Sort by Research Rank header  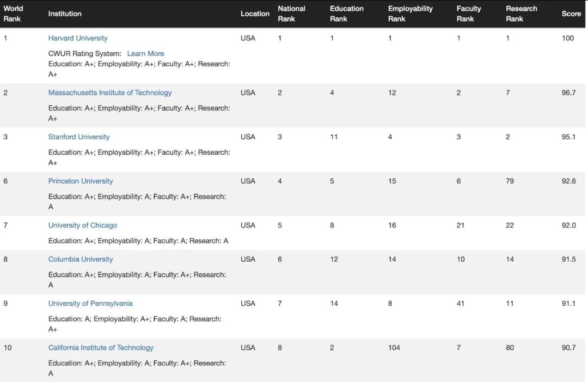coord(521,14)
